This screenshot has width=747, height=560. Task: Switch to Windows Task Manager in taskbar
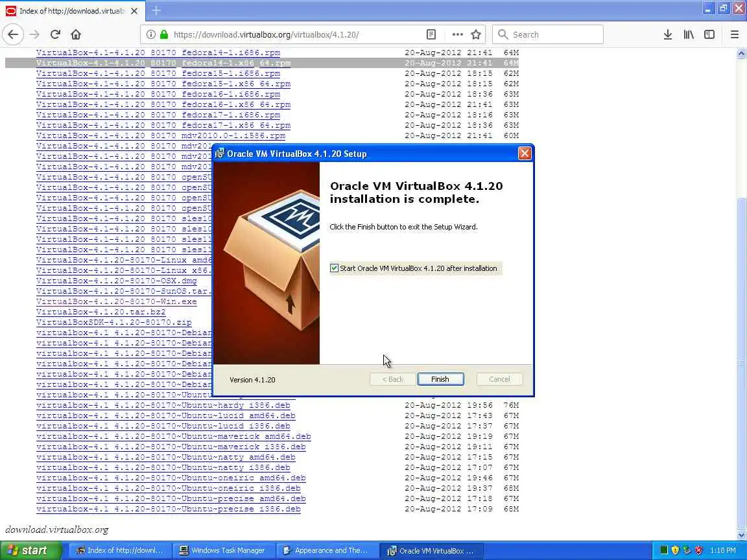tap(224, 550)
